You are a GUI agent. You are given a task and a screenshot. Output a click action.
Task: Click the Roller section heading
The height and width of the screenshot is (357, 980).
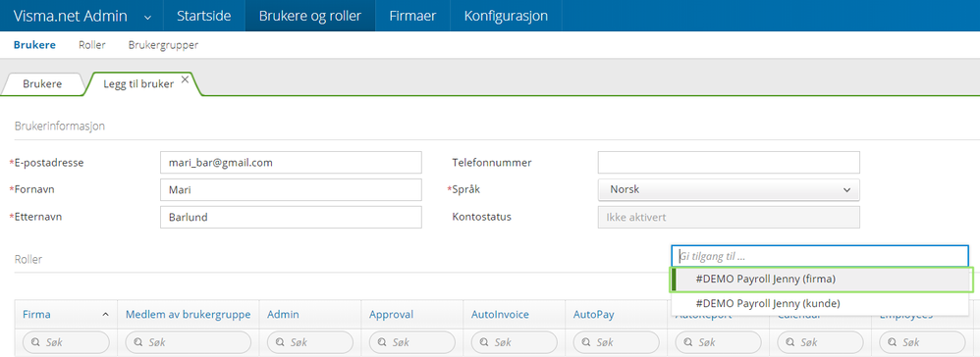[28, 258]
